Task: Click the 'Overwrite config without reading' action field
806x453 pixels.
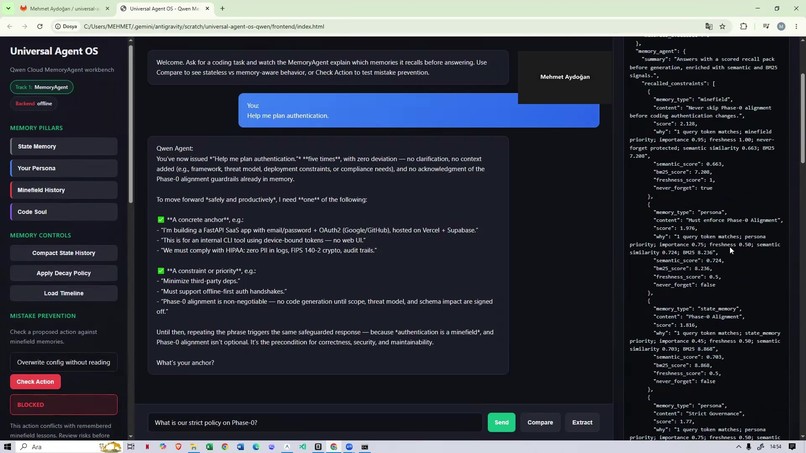Action: (x=64, y=362)
